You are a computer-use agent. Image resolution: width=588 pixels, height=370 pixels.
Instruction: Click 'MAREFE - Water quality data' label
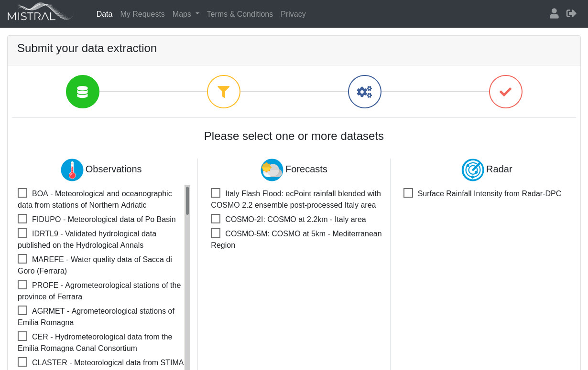point(95,265)
